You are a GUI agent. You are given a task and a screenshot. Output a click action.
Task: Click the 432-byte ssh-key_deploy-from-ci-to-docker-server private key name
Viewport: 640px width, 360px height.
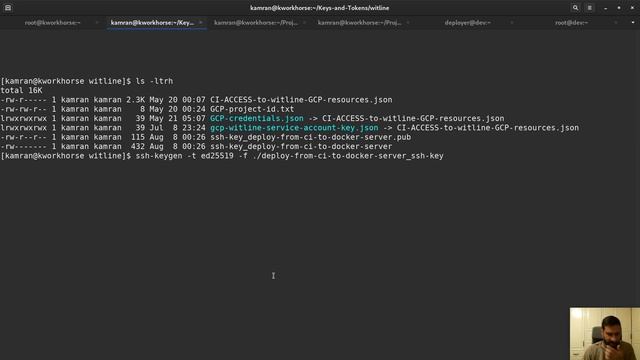[x=301, y=147]
